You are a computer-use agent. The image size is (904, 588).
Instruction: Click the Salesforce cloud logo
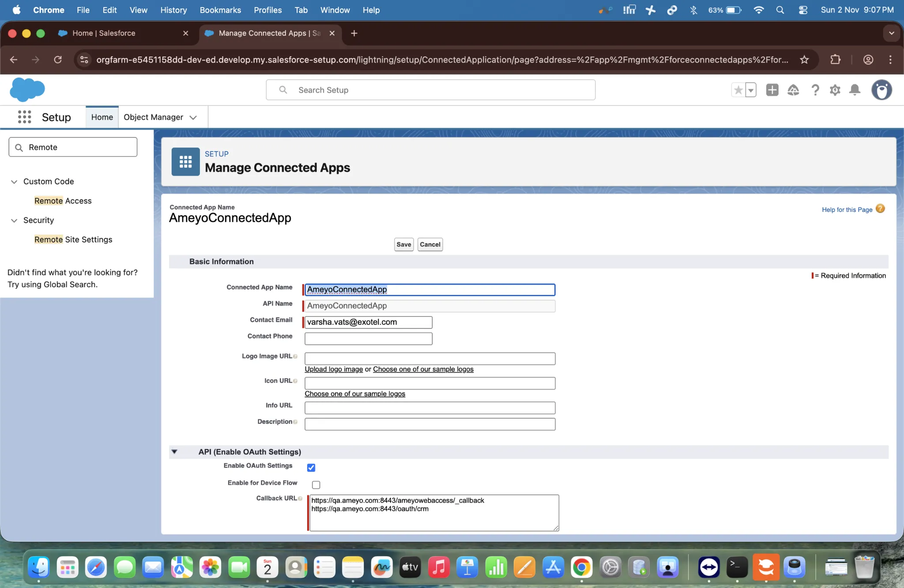point(27,90)
